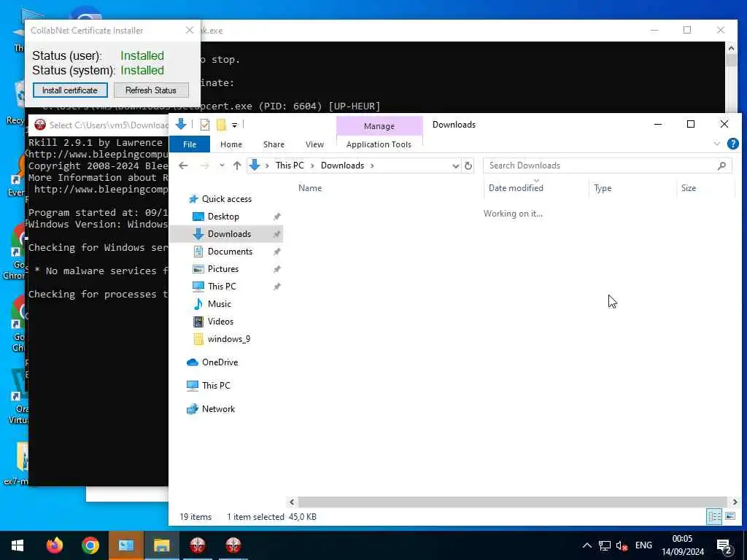Screen dimensions: 747x560
Task: Click the horizontal scrollbar left arrow
Action: pos(292,502)
